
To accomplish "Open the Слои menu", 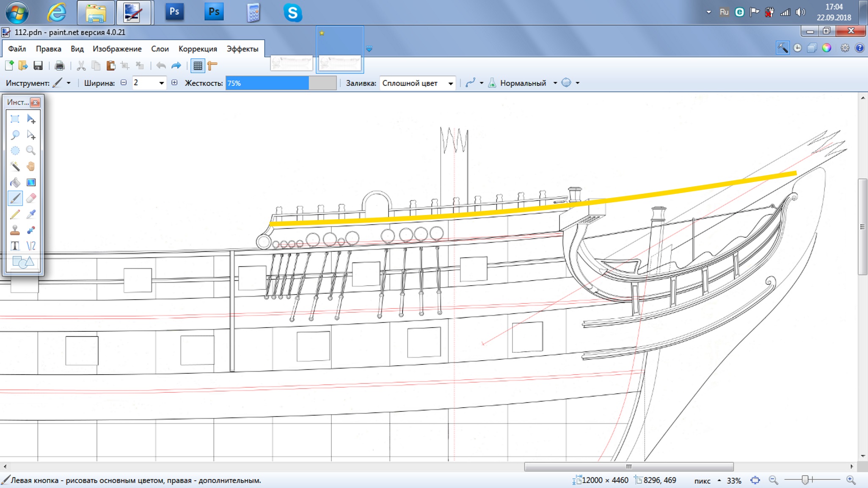I will 160,49.
